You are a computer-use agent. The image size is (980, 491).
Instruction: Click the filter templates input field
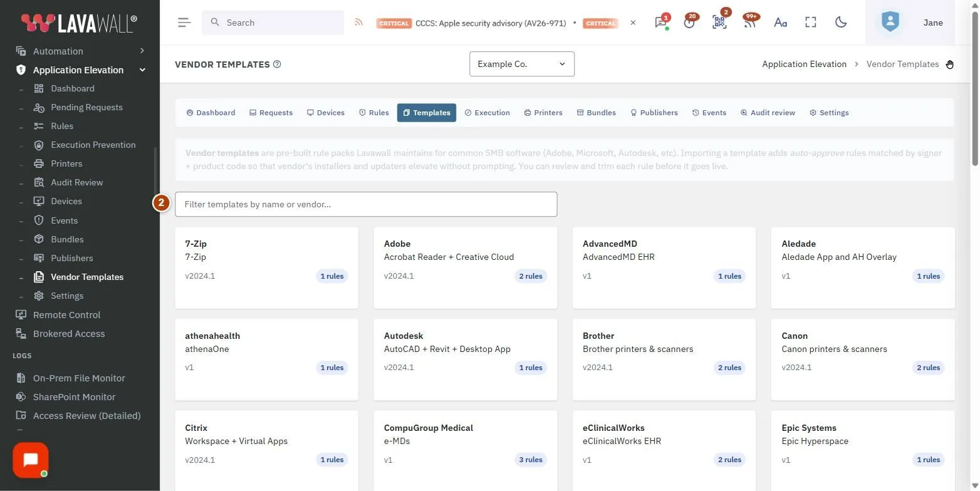pyautogui.click(x=366, y=204)
